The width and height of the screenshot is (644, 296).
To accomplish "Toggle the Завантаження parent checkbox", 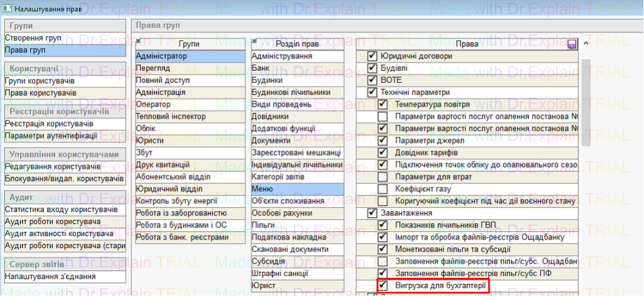I will [372, 214].
